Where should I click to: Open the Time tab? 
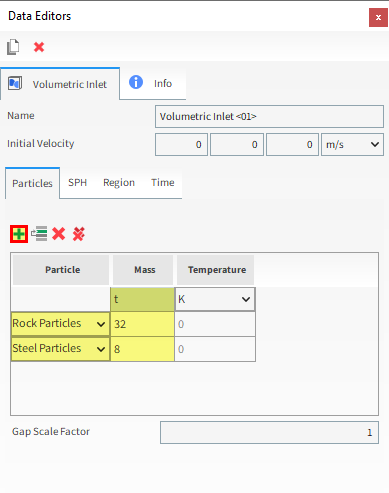point(163,183)
